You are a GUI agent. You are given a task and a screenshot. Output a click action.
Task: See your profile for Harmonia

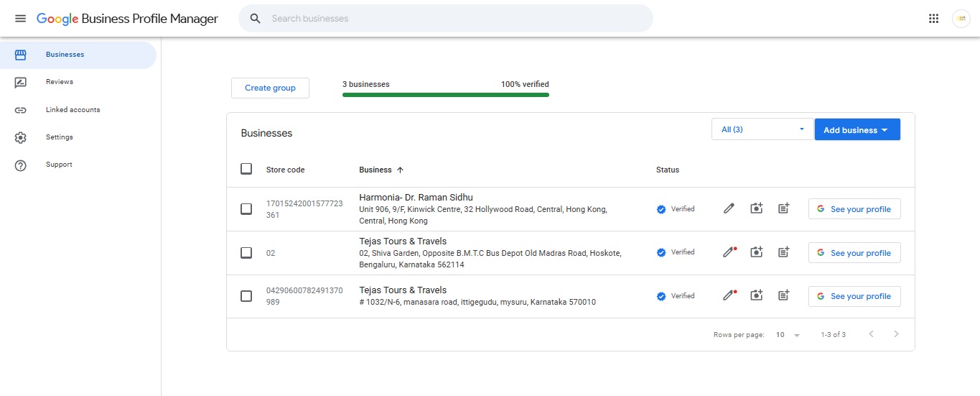point(854,209)
